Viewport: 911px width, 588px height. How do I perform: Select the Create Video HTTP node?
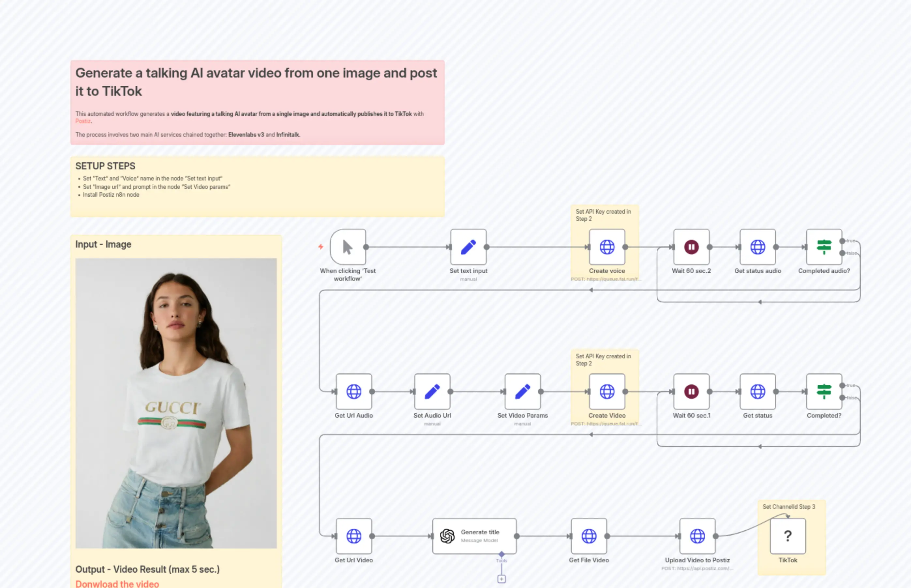(606, 391)
